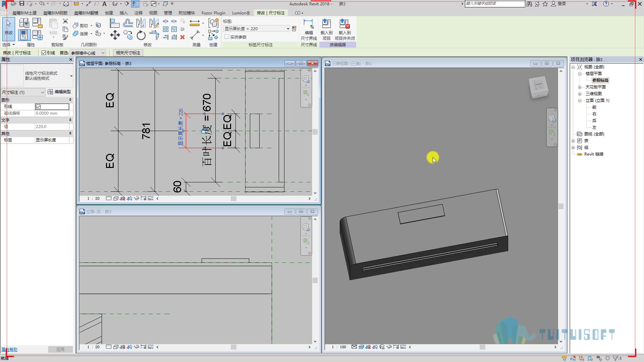The height and width of the screenshot is (362, 644).
Task: Open the 首选 参照墙中心线 dropdown
Action: (88, 53)
